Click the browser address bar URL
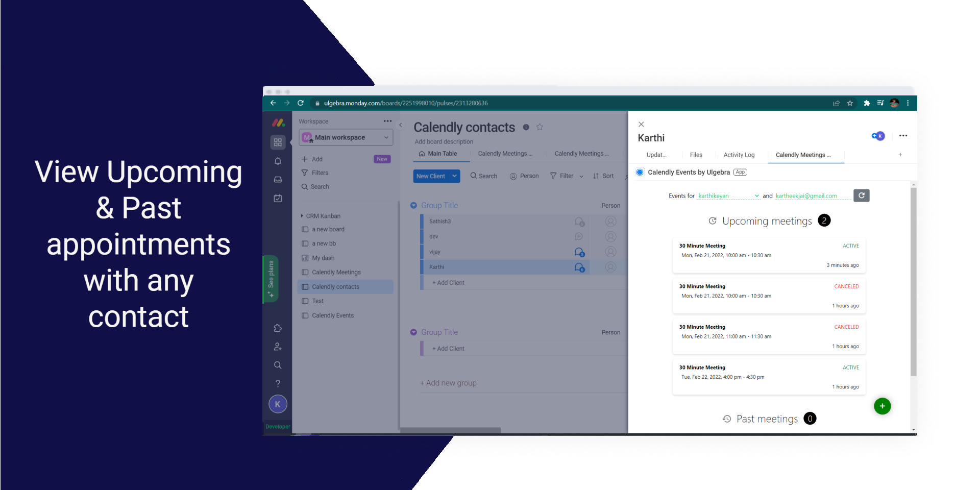980x490 pixels. point(406,103)
